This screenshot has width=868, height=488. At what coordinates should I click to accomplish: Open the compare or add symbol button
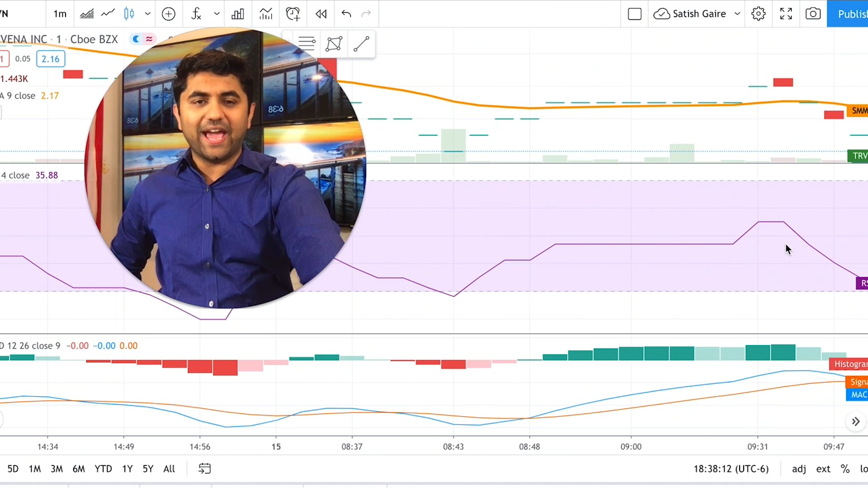[168, 14]
